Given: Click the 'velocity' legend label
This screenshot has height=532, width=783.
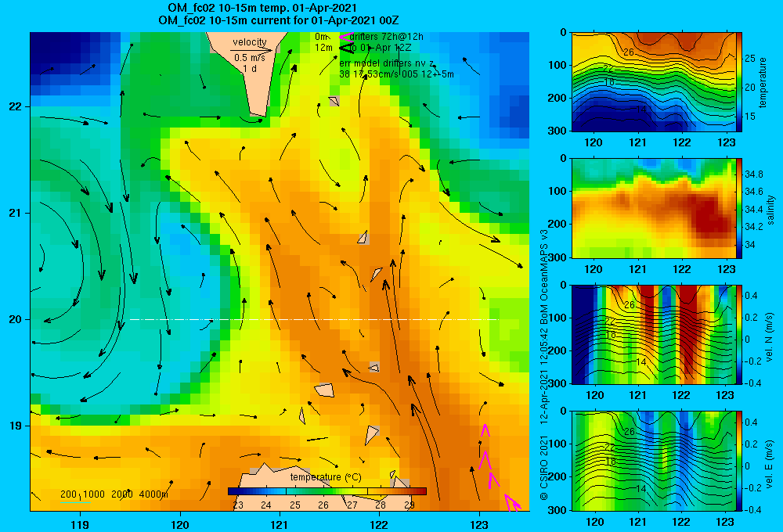Looking at the screenshot, I should (x=250, y=42).
